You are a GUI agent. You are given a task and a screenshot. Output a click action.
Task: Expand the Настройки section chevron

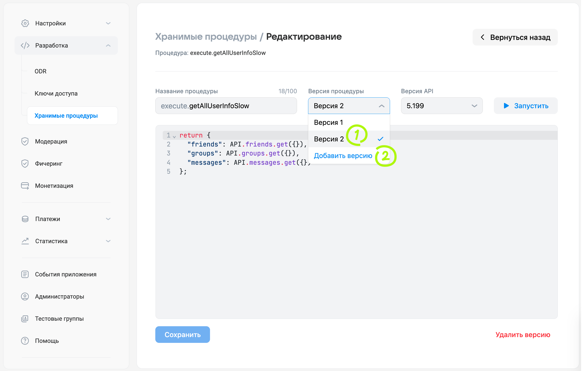point(108,23)
